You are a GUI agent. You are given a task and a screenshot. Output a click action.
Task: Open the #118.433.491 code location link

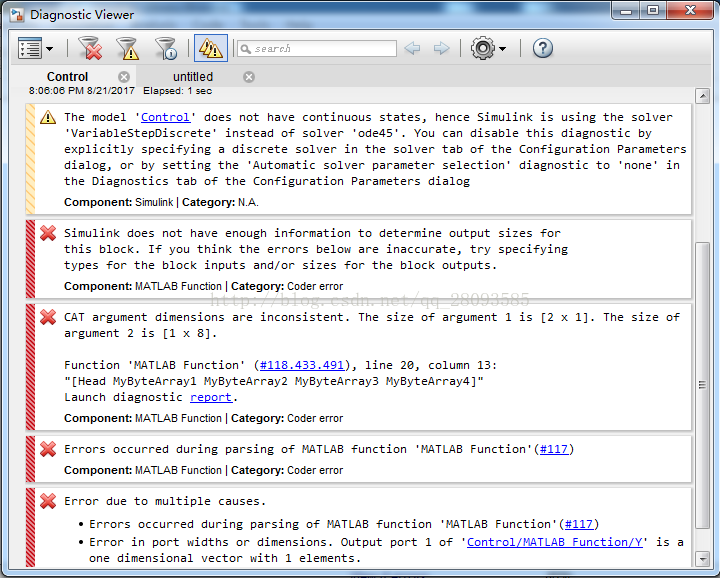tap(302, 365)
